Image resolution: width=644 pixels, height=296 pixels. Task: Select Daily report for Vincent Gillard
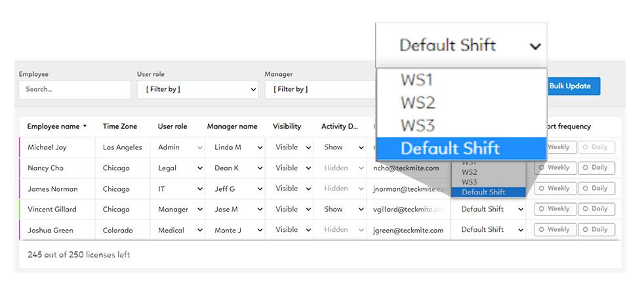tap(596, 209)
